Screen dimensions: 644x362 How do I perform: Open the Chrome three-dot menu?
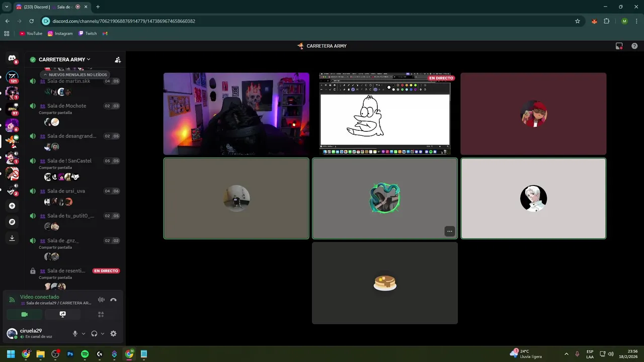[637, 21]
